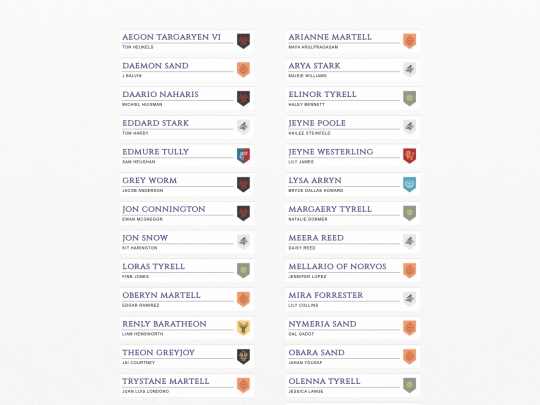Viewport: 540px width, 405px height.
Task: Click the Baratheon stag badge beside Renly Baratheon
Action: [x=243, y=328]
